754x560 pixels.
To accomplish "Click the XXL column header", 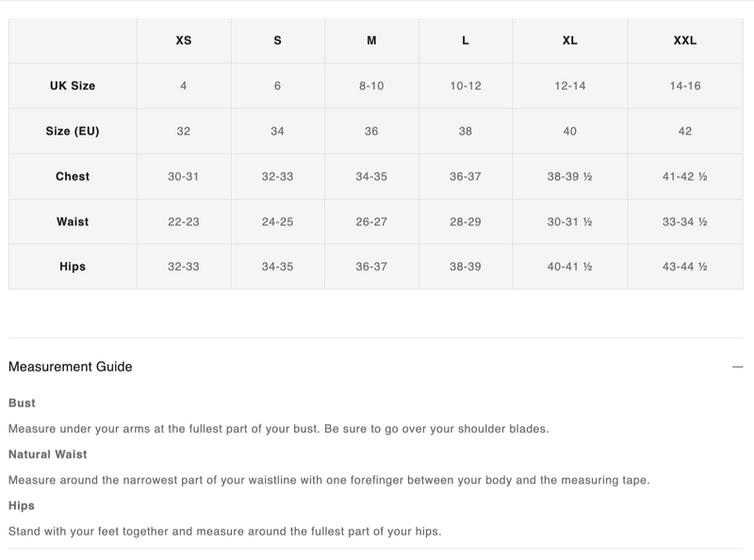I will click(685, 41).
